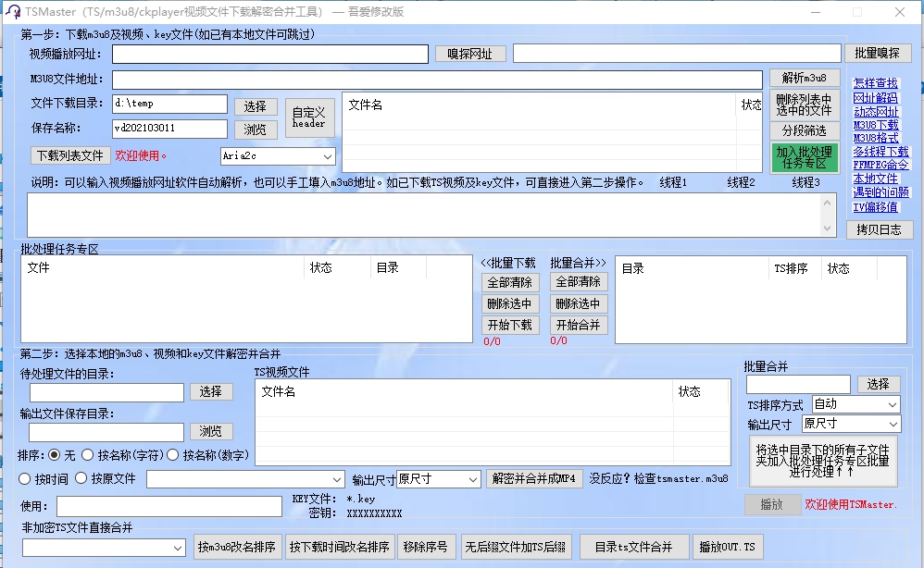Open the 本地文件 link

tap(876, 179)
